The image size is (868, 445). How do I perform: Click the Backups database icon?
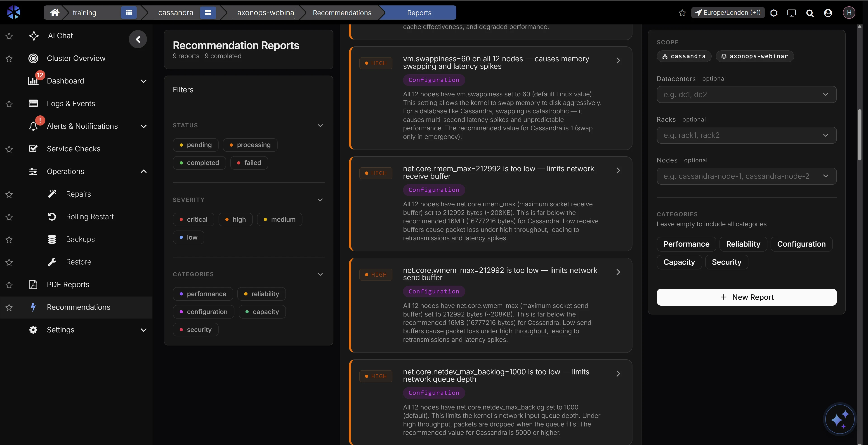coord(52,239)
